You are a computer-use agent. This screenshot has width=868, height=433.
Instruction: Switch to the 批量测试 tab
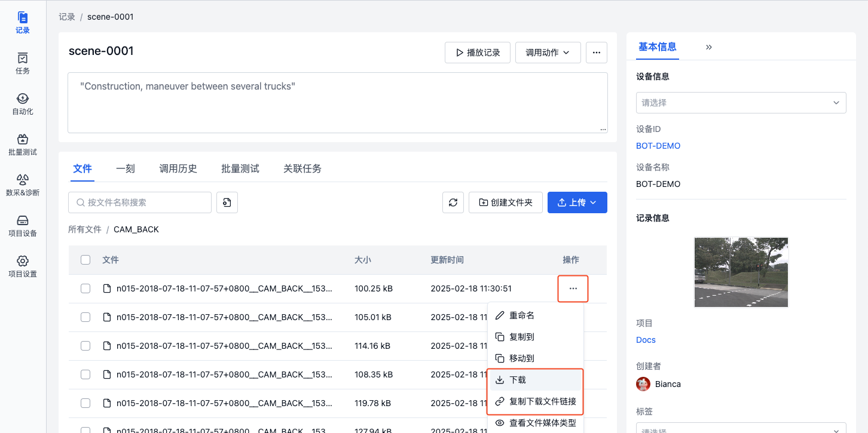tap(240, 168)
